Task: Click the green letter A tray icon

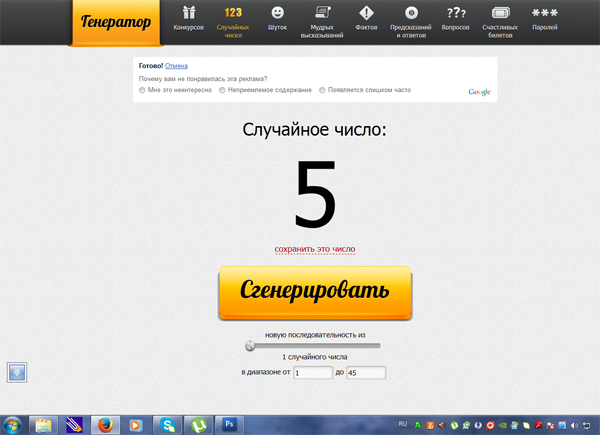Action: [x=418, y=425]
